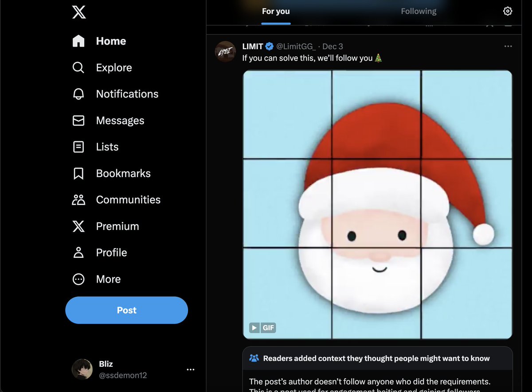Click Bliz profile avatar in the sidebar
This screenshot has width=532, height=392.
coord(82,369)
